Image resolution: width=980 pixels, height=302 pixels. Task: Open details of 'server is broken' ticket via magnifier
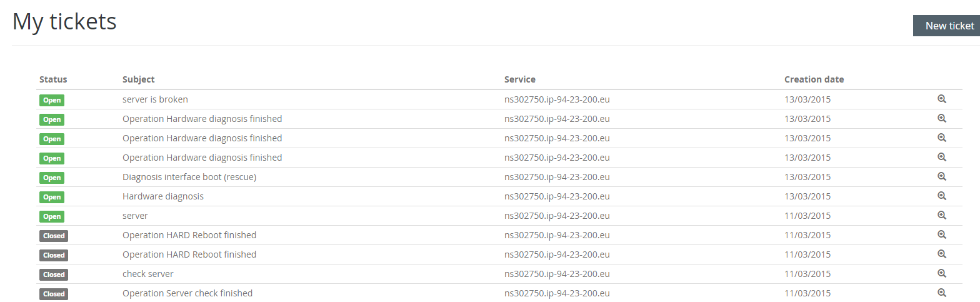[942, 99]
